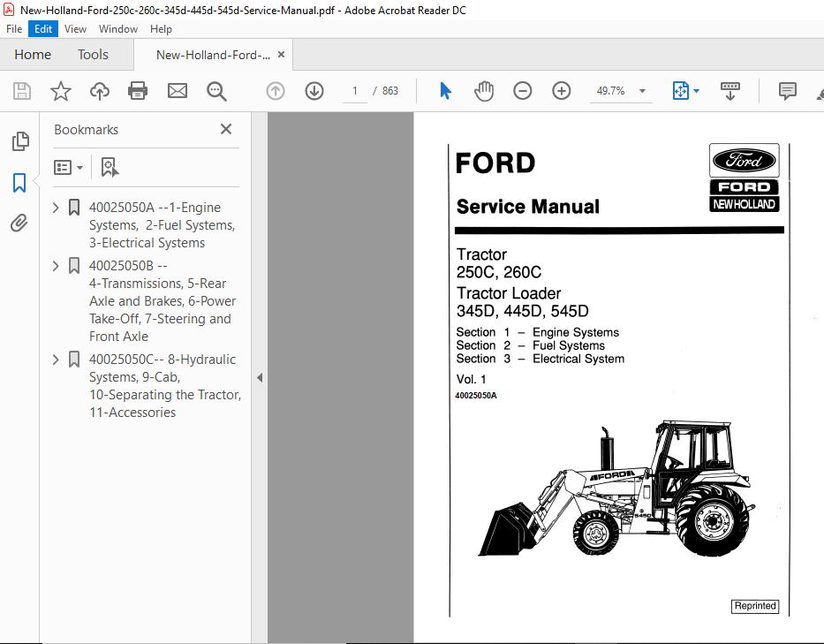The height and width of the screenshot is (644, 824).
Task: Add document to starred favorites
Action: coord(60,91)
